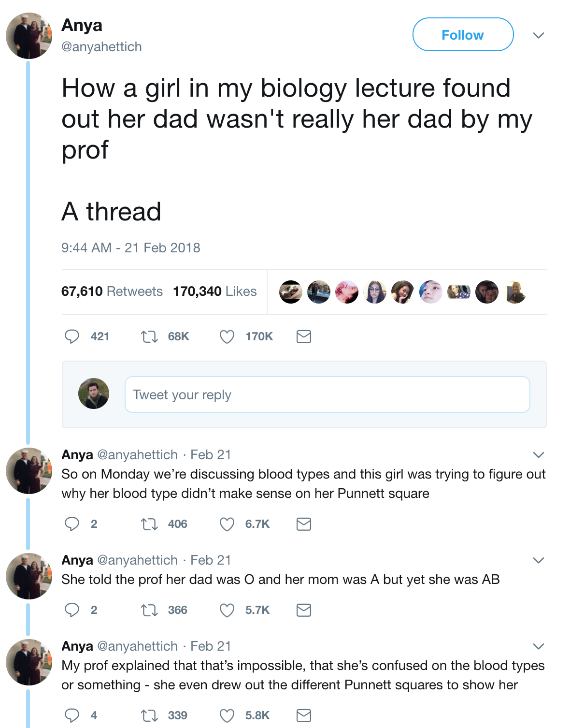Screen dimensions: 570x728
Task: Open dropdown chevron on 'She told the prof' tweet
Action: tap(538, 560)
